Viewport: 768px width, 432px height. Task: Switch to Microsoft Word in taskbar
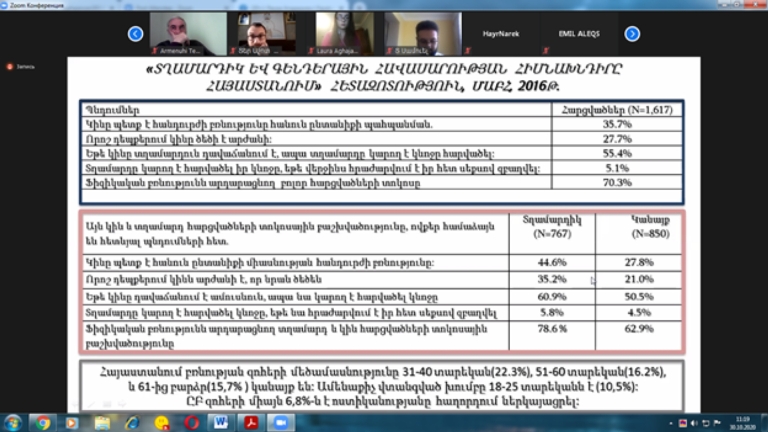point(220,422)
